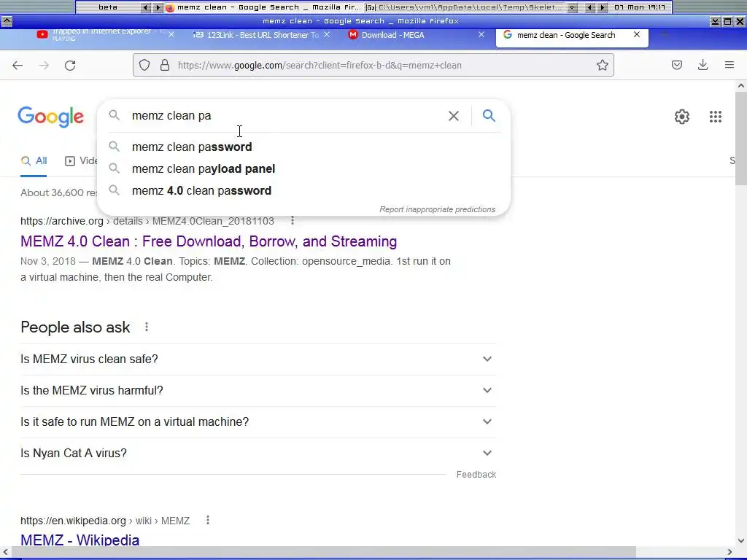Screen dimensions: 747x560
Task: Open options for Wikipedia MEMZ result
Action: pyautogui.click(x=208, y=520)
